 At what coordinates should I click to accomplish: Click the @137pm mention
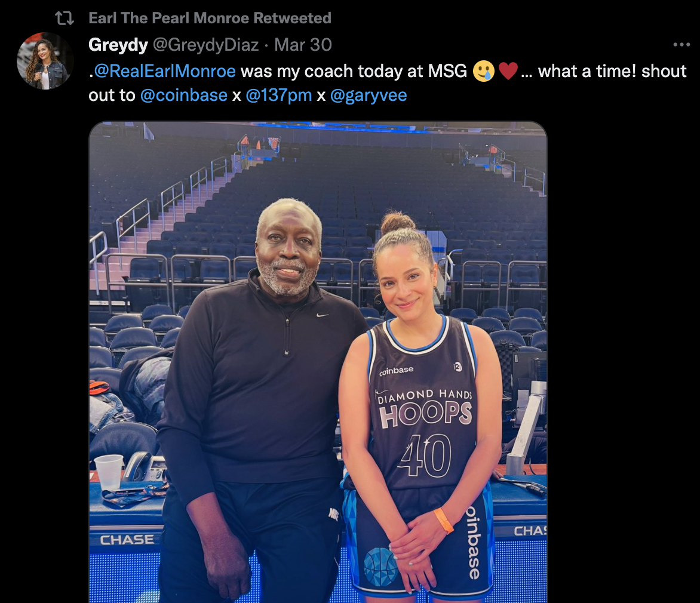(278, 95)
